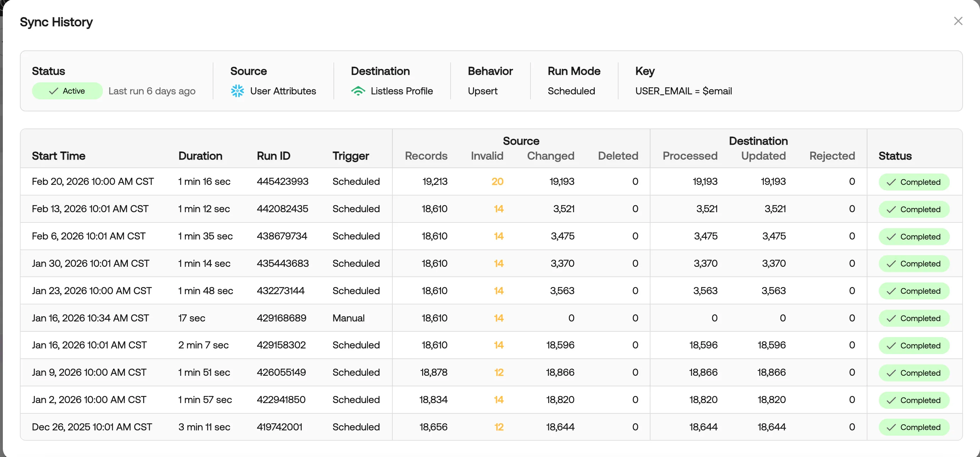
Task: Click the Start Time column header
Action: tap(59, 156)
